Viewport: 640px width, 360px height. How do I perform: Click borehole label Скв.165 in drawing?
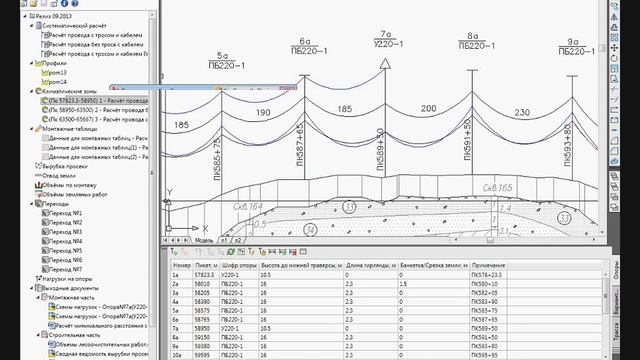pyautogui.click(x=497, y=188)
